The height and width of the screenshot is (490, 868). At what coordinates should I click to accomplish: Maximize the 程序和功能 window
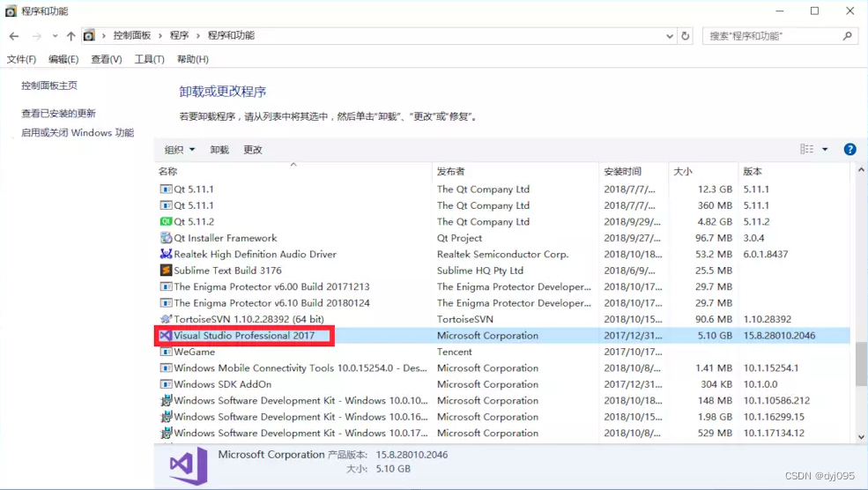[814, 11]
